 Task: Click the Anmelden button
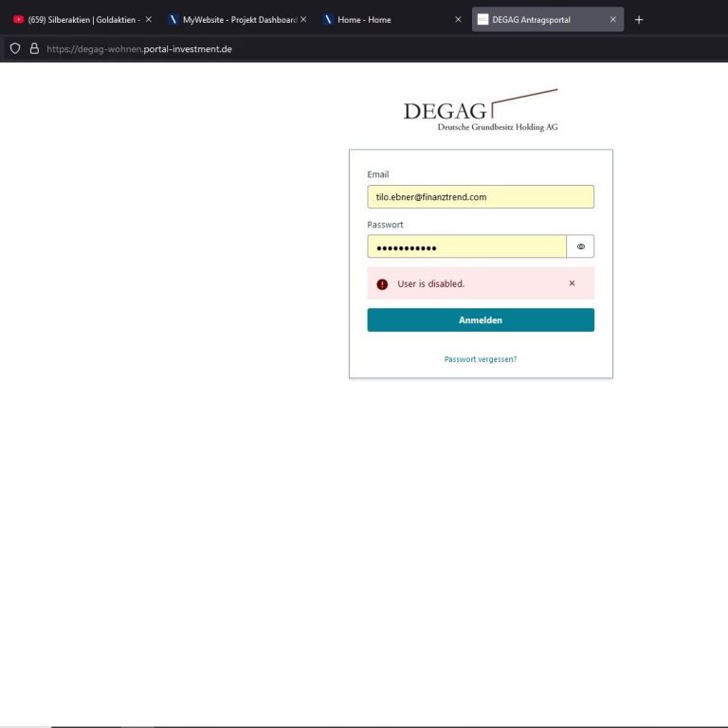(481, 319)
